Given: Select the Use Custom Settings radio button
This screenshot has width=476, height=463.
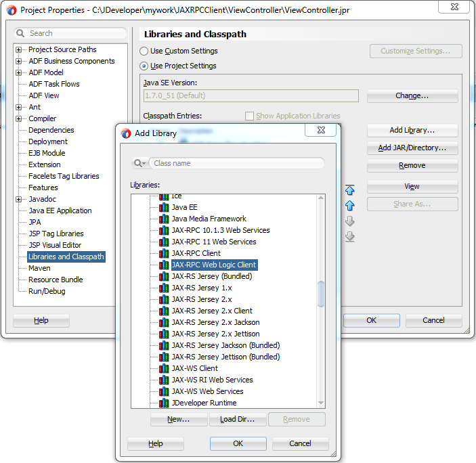Looking at the screenshot, I should [x=144, y=51].
